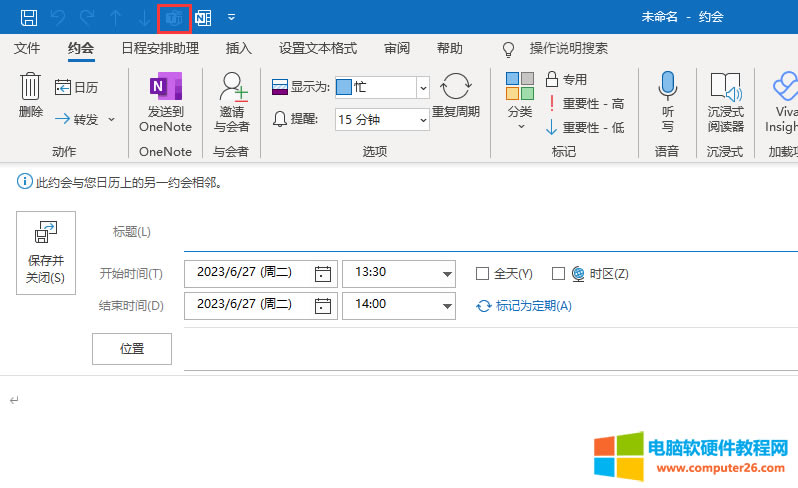This screenshot has width=798, height=488.
Task: Click the 分类 color categories icon
Action: 520,86
